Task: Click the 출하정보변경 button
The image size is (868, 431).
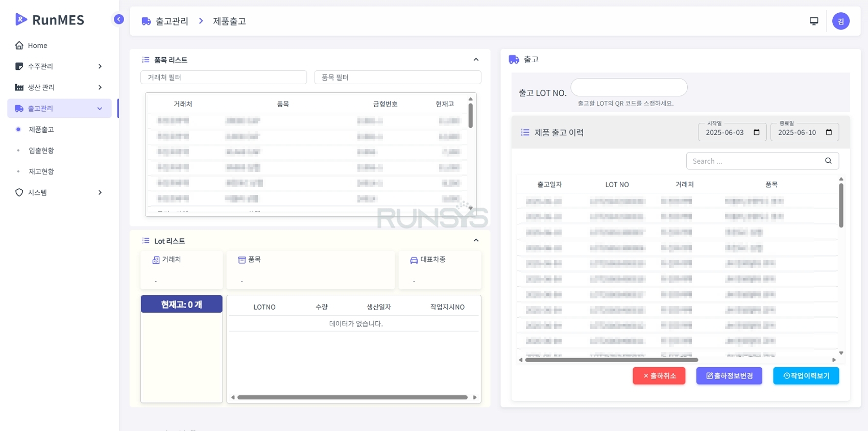Action: [x=729, y=376]
